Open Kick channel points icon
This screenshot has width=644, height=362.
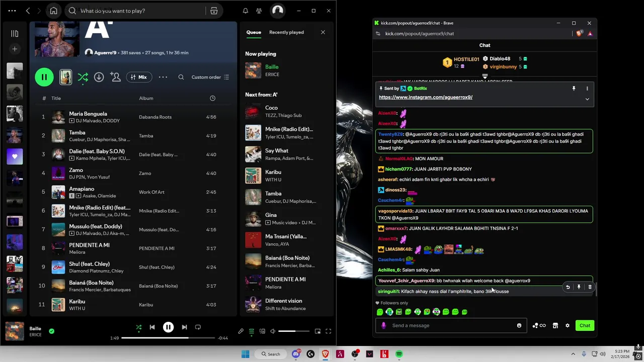click(x=539, y=325)
